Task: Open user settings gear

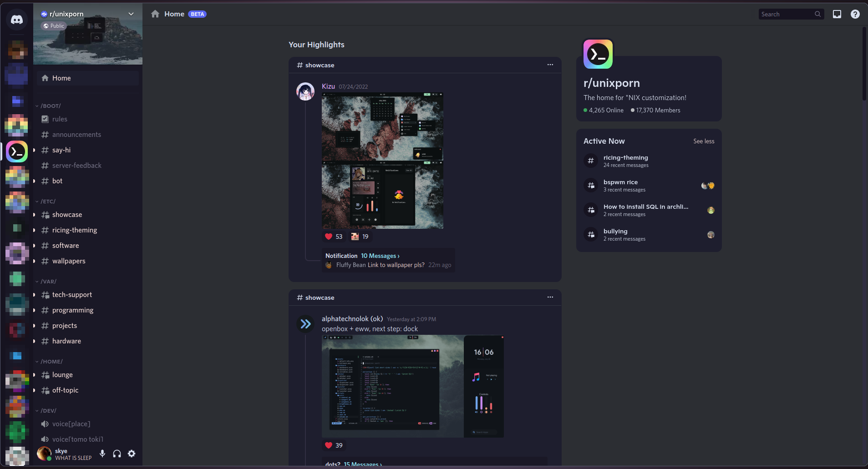Action: (x=131, y=454)
